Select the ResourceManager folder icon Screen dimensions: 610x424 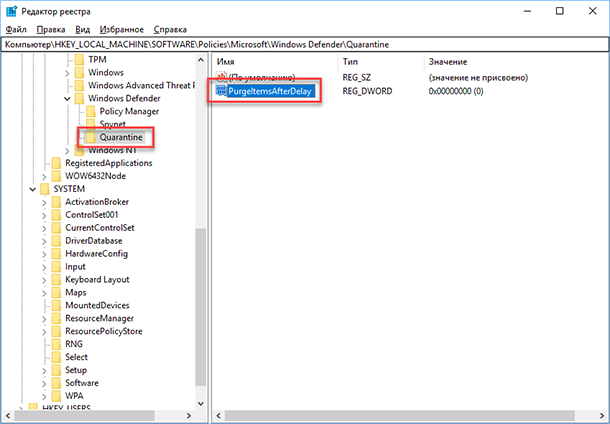(56, 318)
